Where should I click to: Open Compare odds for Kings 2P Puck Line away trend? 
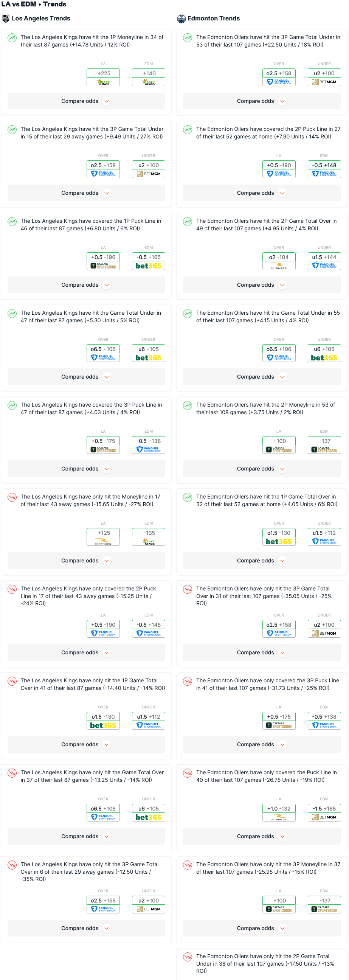point(107,652)
